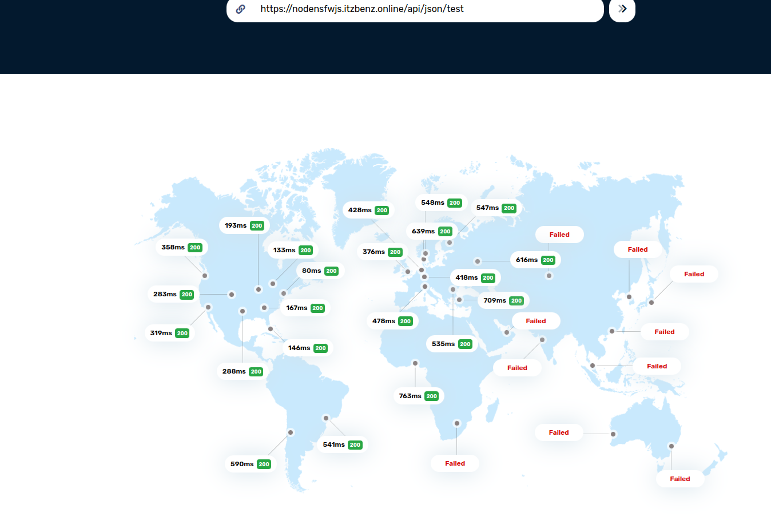Image resolution: width=771 pixels, height=532 pixels.
Task: Click the map marker in southeastern Australia
Action: tap(671, 446)
